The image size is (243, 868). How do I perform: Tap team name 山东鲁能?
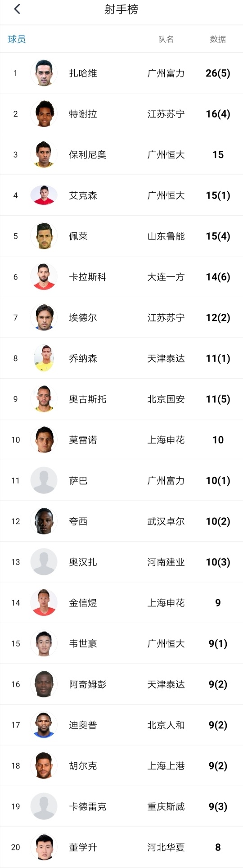[x=166, y=236]
